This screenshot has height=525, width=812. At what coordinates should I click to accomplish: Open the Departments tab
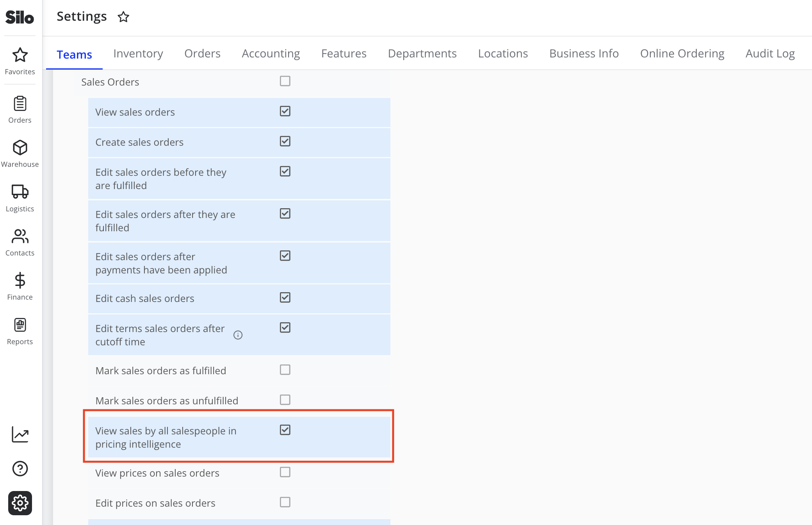click(x=422, y=53)
